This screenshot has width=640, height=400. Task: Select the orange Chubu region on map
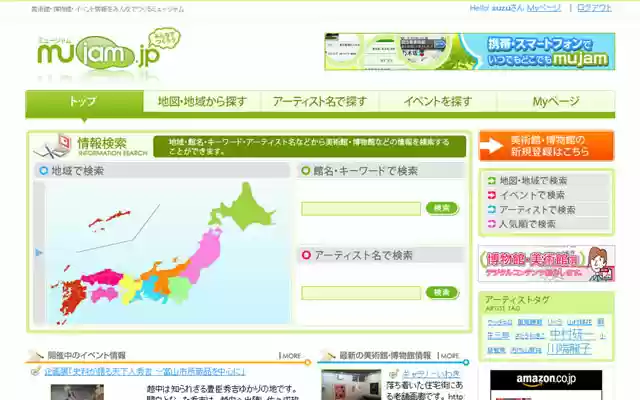tap(163, 276)
